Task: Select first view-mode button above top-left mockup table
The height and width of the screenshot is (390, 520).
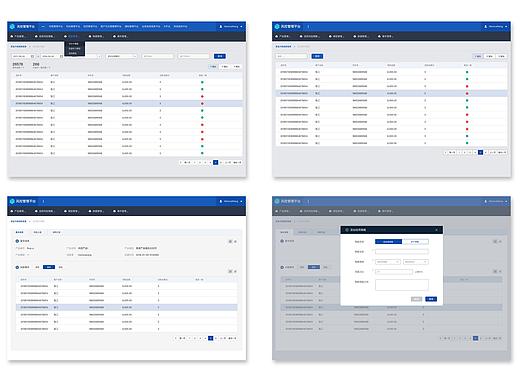Action: [213, 67]
